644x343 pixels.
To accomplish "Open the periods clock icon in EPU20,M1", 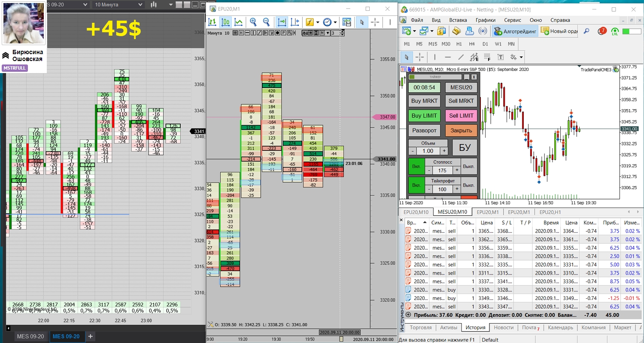I will 327,22.
